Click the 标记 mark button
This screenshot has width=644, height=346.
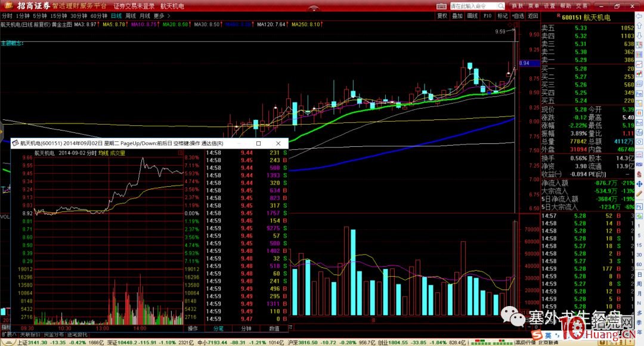[x=502, y=16]
